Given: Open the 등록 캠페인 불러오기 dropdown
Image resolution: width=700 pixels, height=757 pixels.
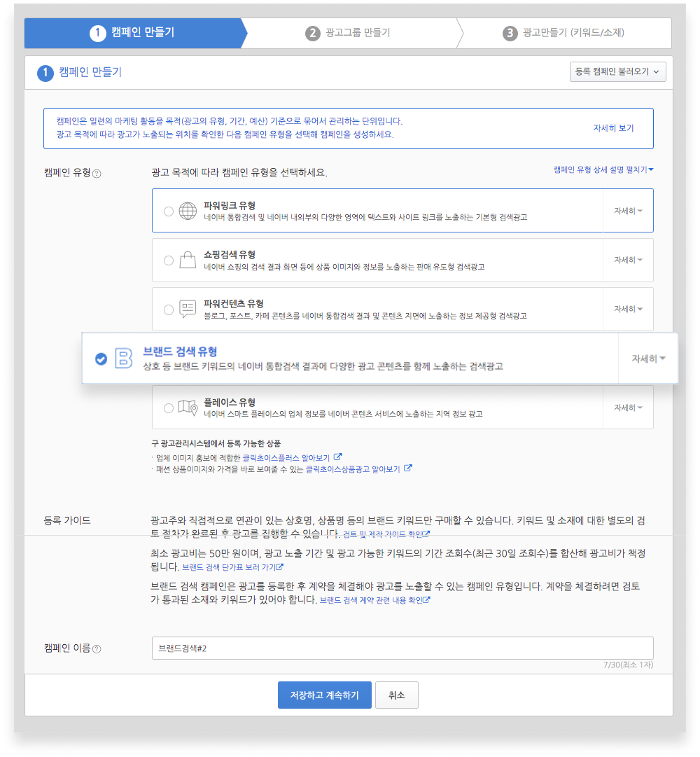Looking at the screenshot, I should click(x=617, y=71).
